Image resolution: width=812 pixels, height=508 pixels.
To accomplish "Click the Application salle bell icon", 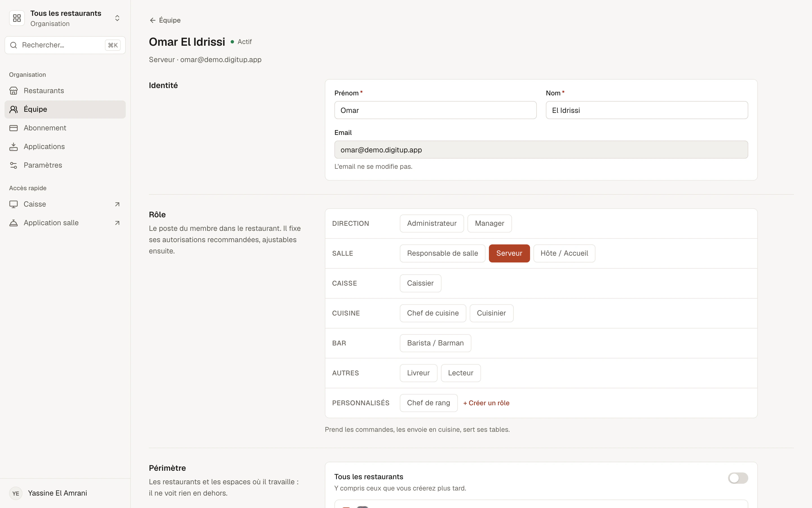I will (14, 223).
